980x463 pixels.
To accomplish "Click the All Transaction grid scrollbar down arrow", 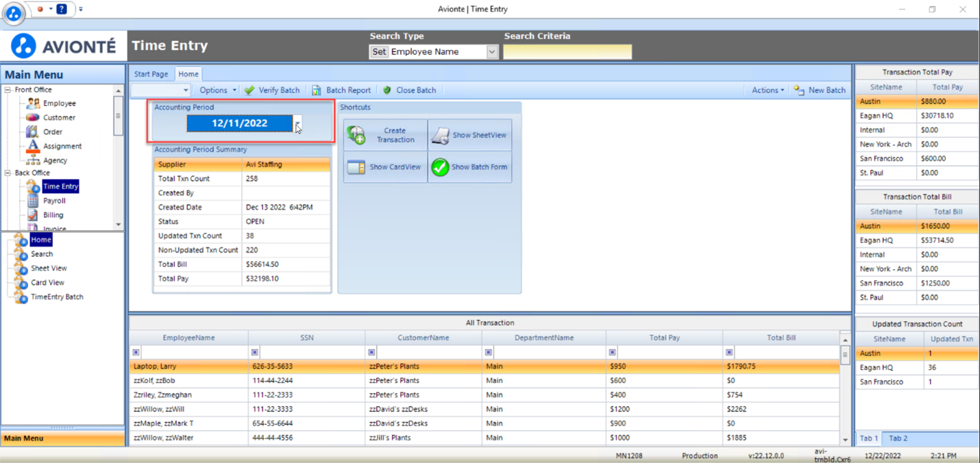I will coord(845,440).
